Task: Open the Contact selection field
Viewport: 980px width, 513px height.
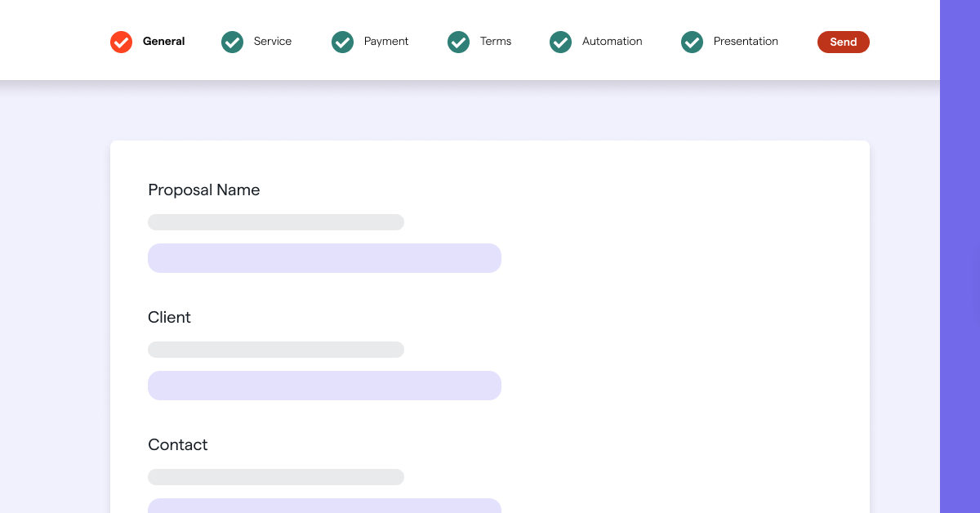Action: [x=324, y=504]
